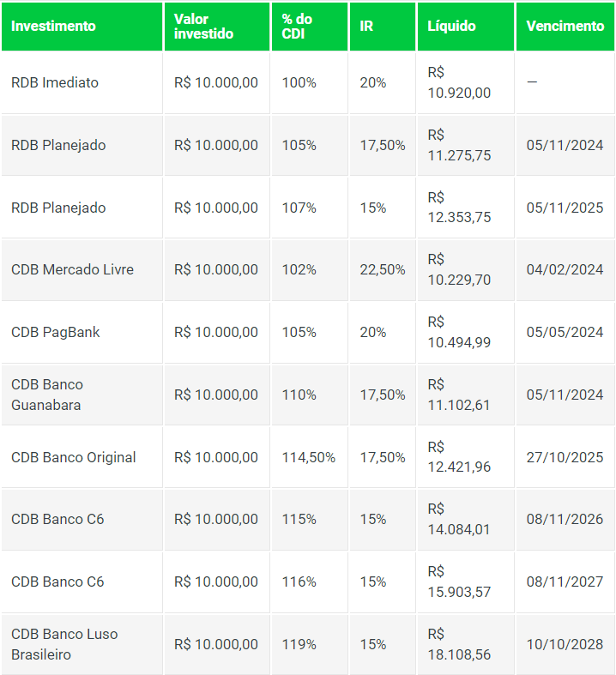Click the 04/02/2024 maturity date
The image size is (616, 675).
565,269
